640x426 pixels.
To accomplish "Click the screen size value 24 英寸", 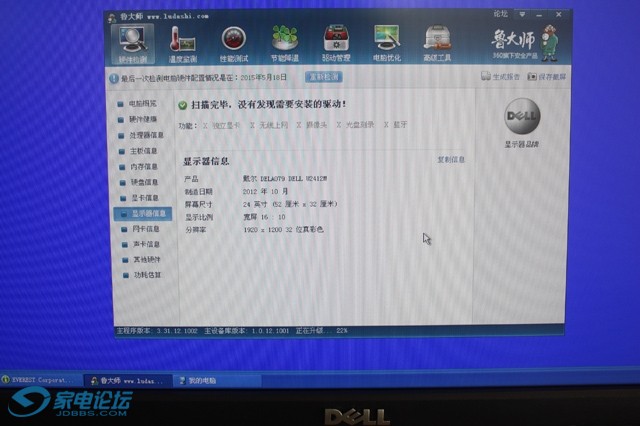I will pos(290,204).
